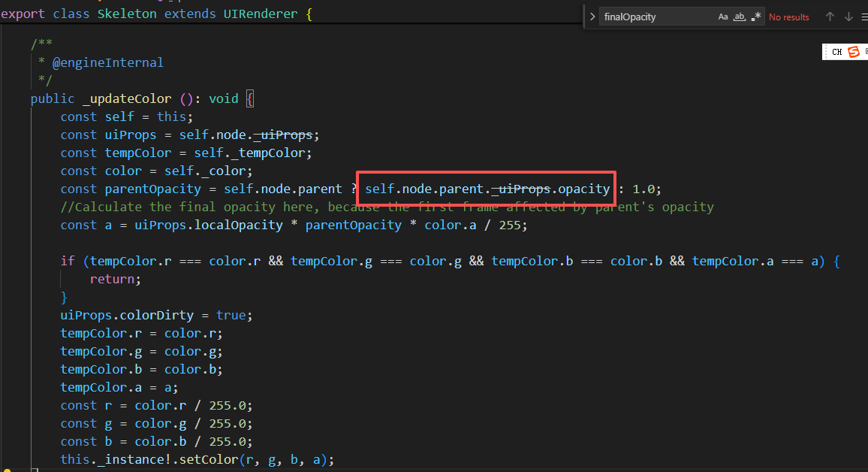
Task: Toggle Match Case in the find box
Action: tap(723, 17)
